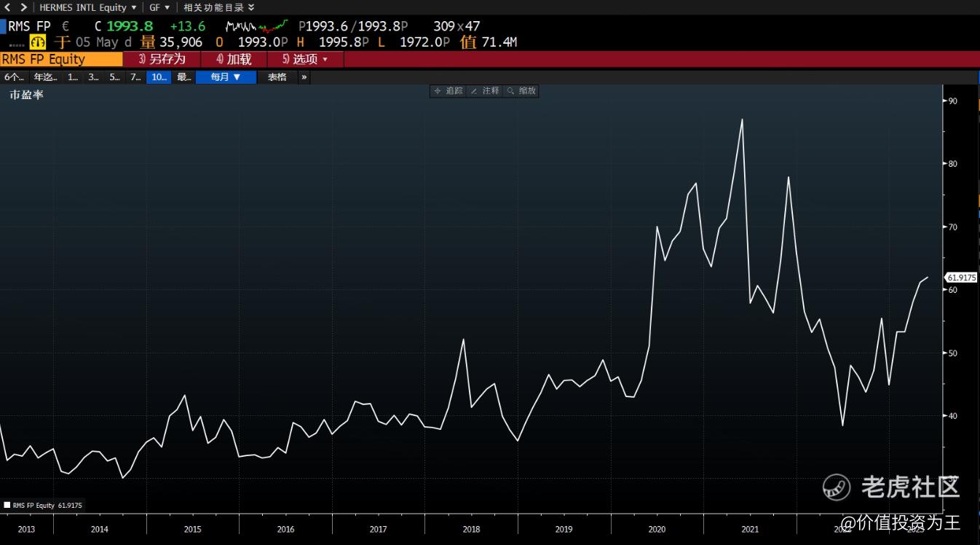980x545 pixels.
Task: Click the bid/ask 1993.6/1993.8 quote
Action: click(x=353, y=26)
